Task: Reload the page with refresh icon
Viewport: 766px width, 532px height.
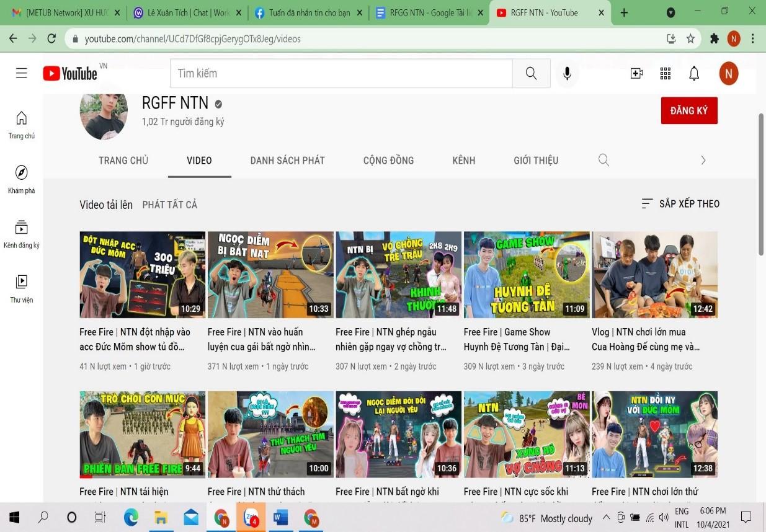Action: click(53, 38)
